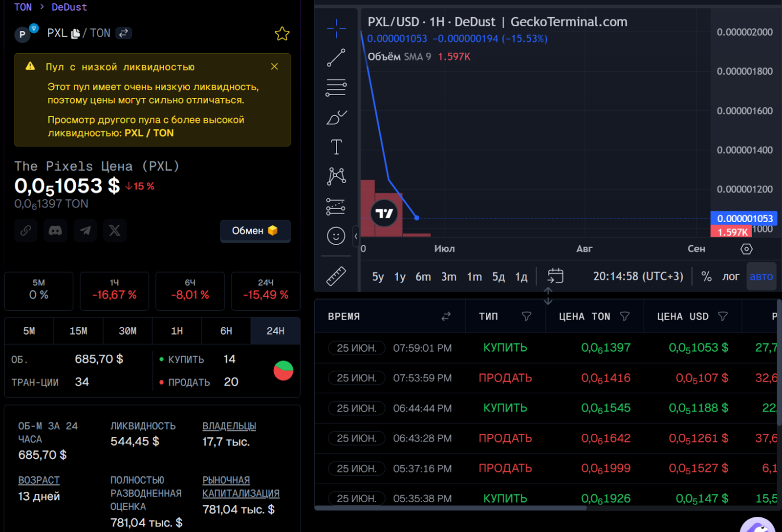The height and width of the screenshot is (532, 782).
Task: Click РЫНОЧНАЯ КАПИТАЛИЗАЦИЯ label link
Action: pyautogui.click(x=241, y=487)
